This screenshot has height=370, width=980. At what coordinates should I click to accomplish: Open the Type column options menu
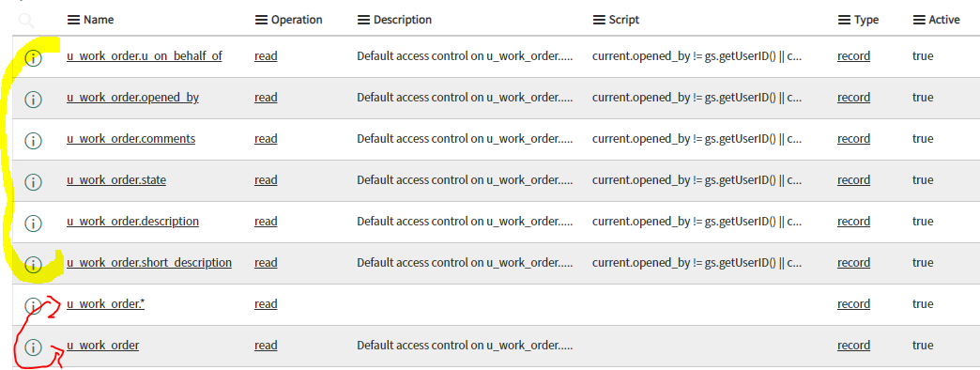coord(845,20)
